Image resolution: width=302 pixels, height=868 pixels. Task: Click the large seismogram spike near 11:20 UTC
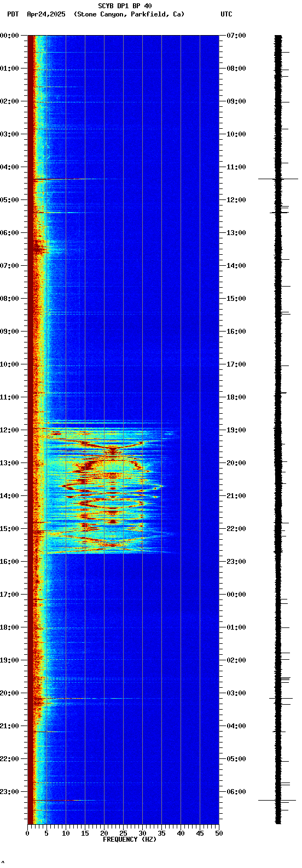[x=278, y=179]
